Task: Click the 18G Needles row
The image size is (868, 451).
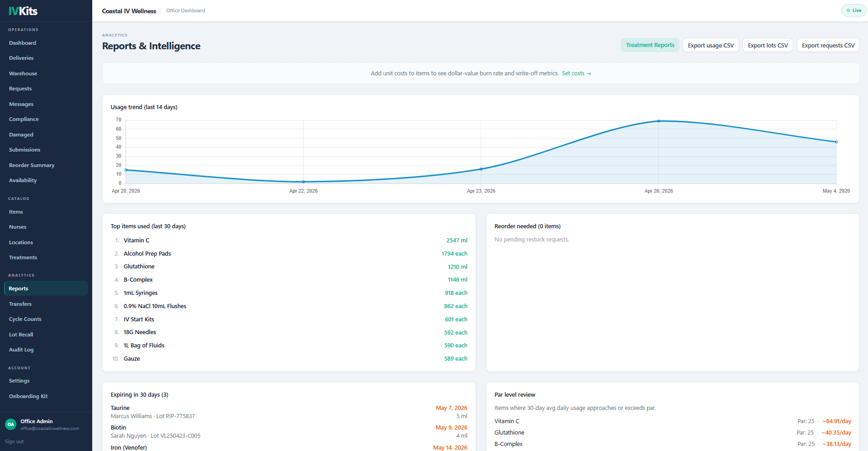Action: 289,332
